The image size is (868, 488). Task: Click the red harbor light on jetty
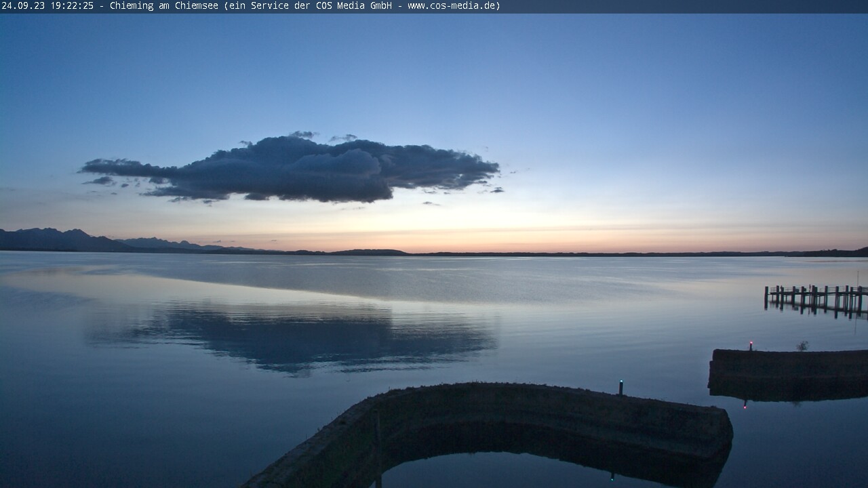pyautogui.click(x=751, y=344)
